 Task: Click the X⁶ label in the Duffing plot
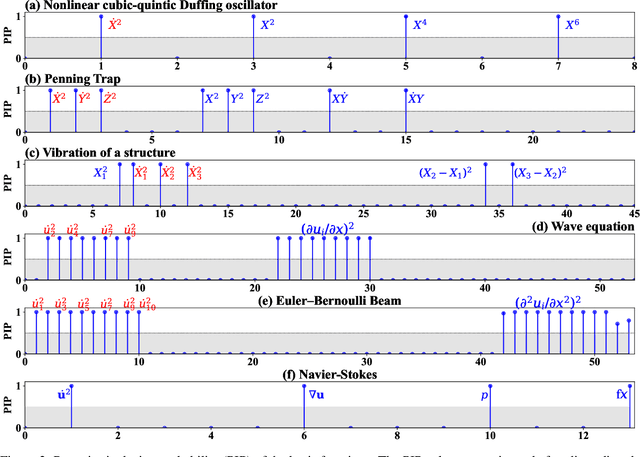(x=572, y=22)
